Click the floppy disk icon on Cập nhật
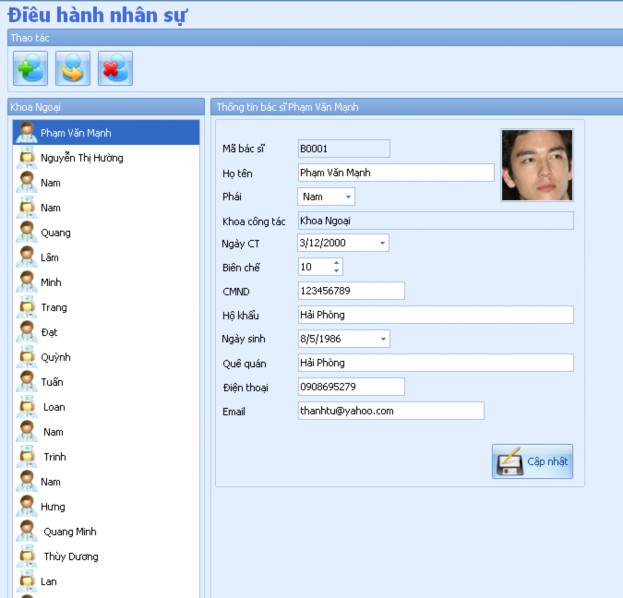The width and height of the screenshot is (623, 598). click(x=509, y=462)
